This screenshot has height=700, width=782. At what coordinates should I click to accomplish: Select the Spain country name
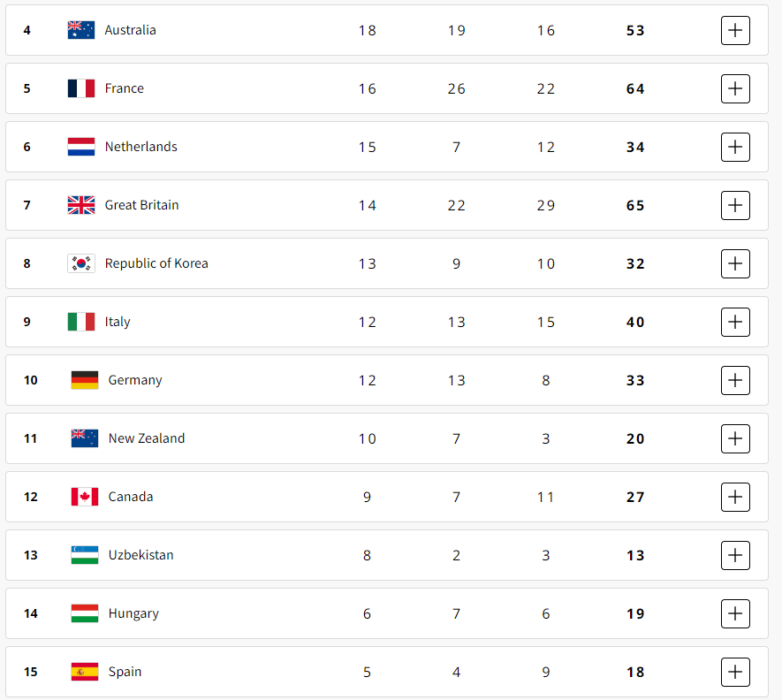click(125, 672)
